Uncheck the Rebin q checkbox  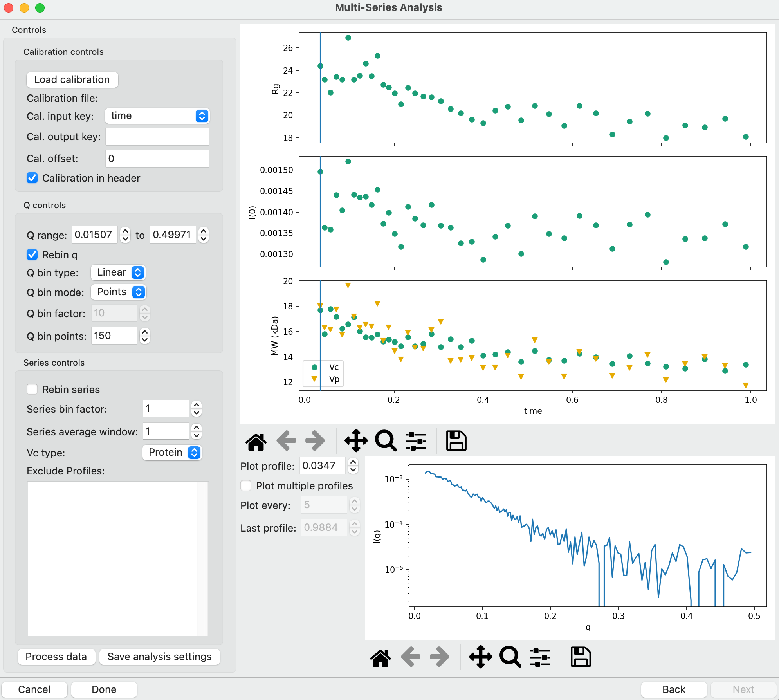click(32, 255)
